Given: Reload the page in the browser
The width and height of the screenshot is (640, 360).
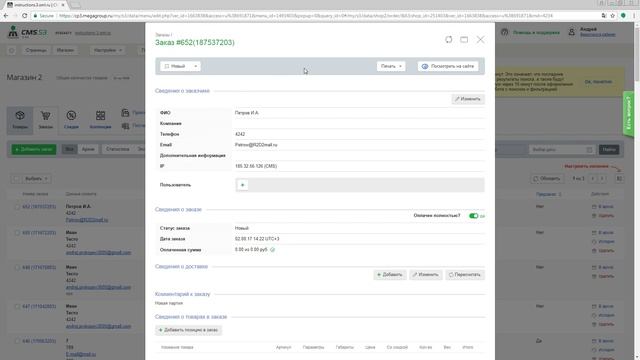Looking at the screenshot, I should [x=24, y=16].
